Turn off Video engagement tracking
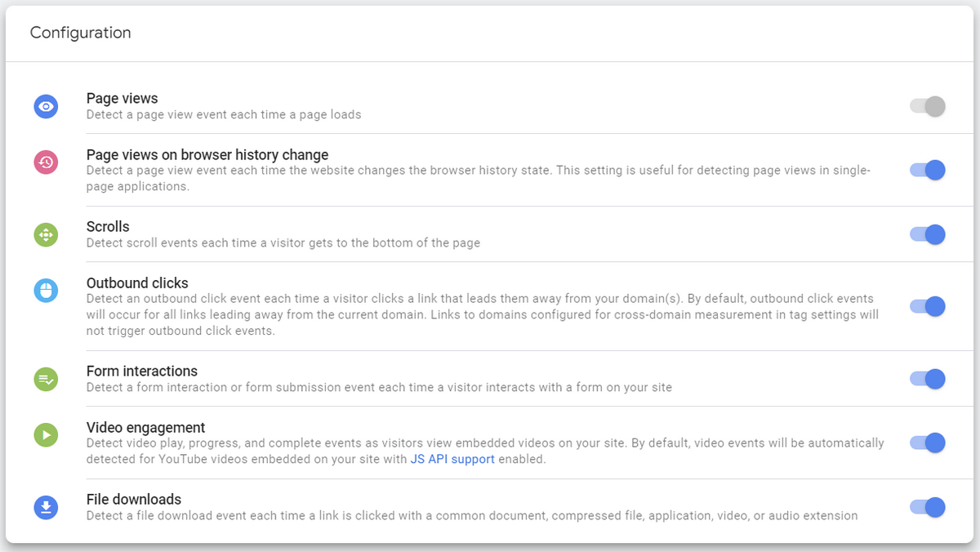This screenshot has width=980, height=552. click(928, 443)
